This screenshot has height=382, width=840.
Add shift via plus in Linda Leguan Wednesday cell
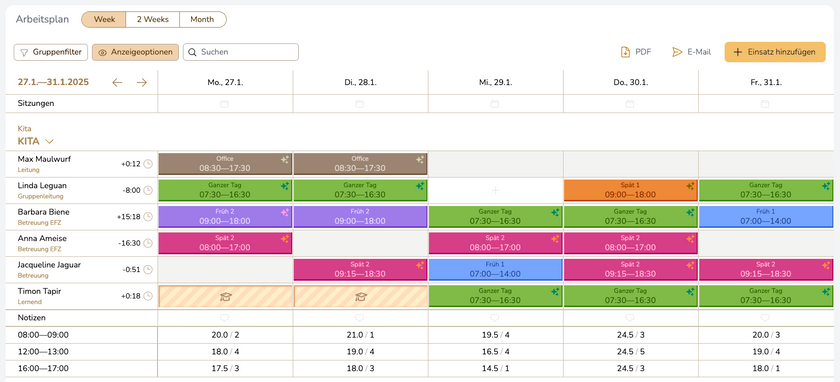496,190
